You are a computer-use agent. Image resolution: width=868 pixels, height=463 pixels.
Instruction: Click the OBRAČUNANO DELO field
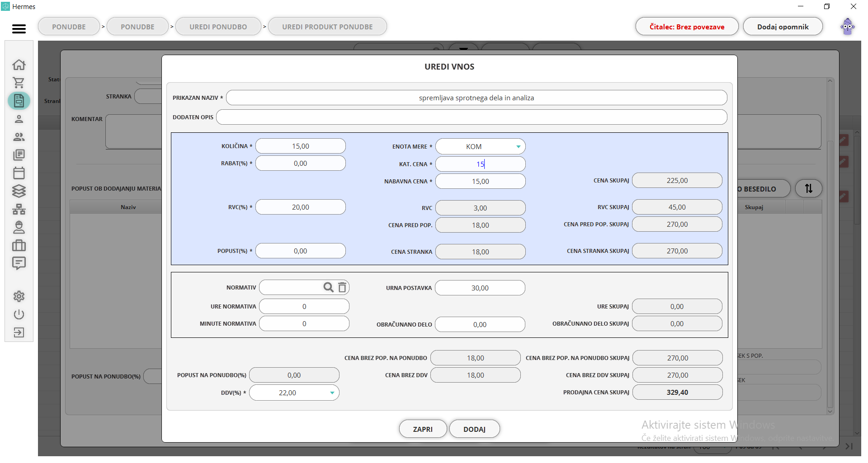[480, 324]
